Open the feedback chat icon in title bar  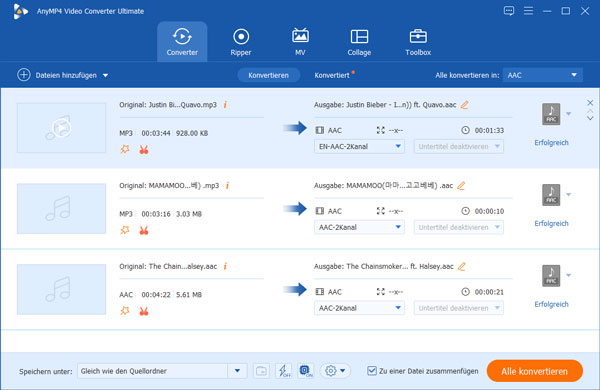[x=509, y=11]
